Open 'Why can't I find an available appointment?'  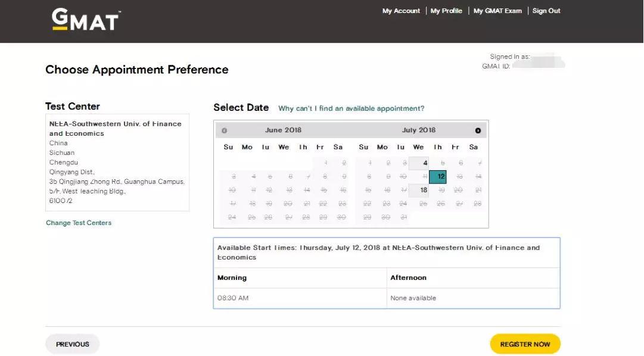coord(351,108)
